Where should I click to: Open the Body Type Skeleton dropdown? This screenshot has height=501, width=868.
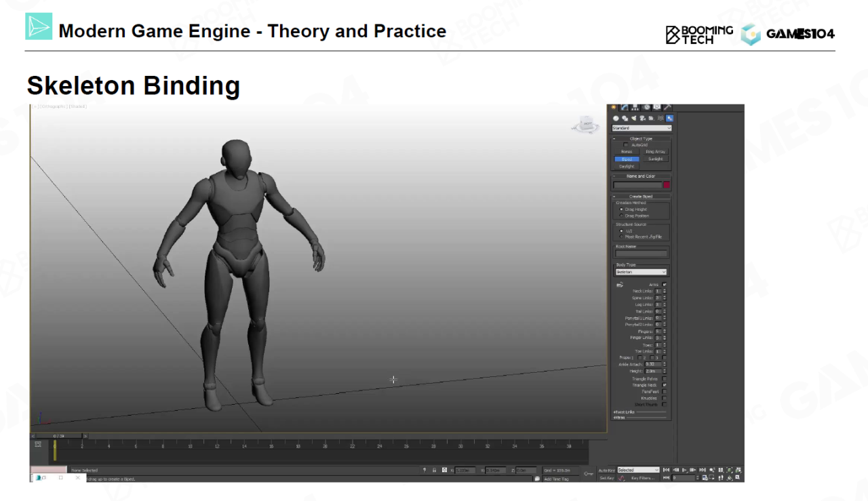tap(641, 272)
